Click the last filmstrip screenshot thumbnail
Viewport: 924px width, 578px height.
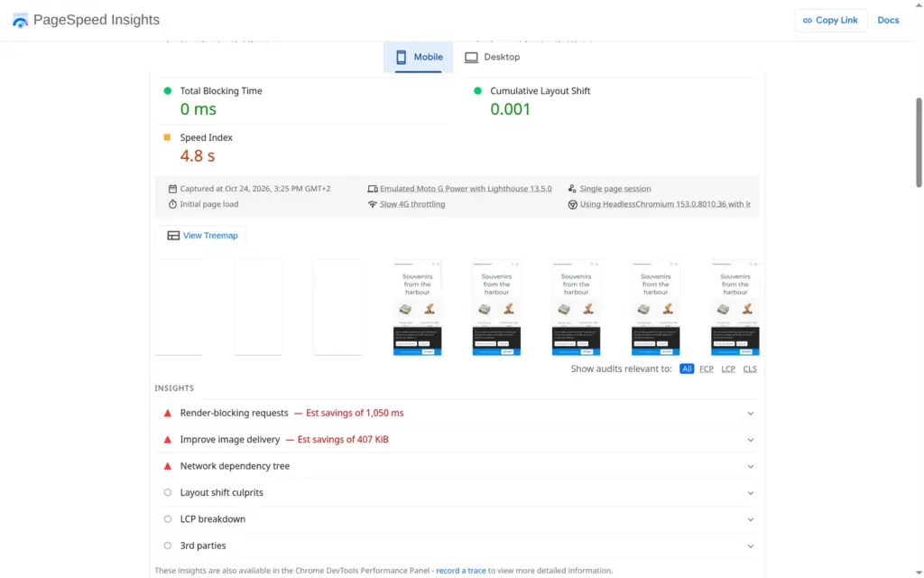click(735, 307)
